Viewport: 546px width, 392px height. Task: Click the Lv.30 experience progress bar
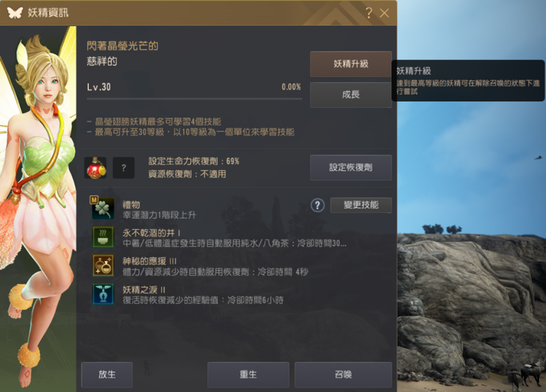pos(194,99)
